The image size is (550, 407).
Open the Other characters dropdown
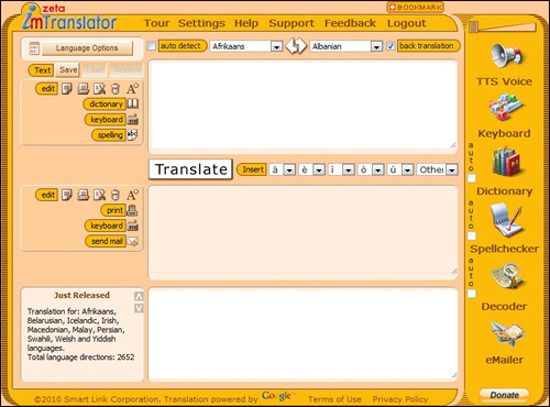[x=437, y=170]
